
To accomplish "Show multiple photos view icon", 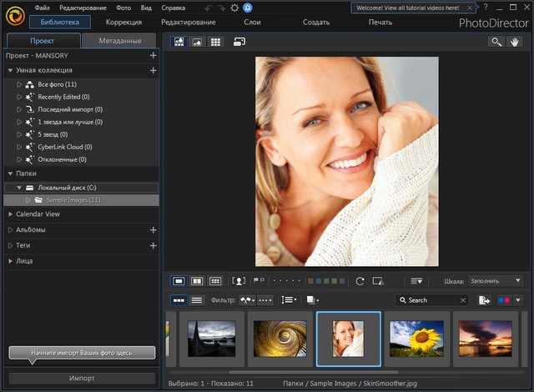I will click(215, 281).
